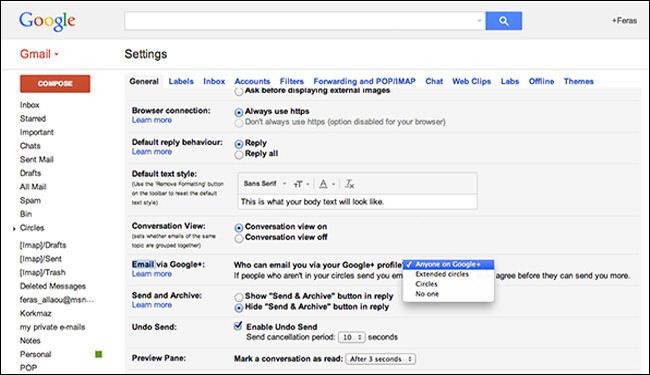Expand the Circles sidebar item
This screenshot has height=375, width=650.
pos(14,228)
